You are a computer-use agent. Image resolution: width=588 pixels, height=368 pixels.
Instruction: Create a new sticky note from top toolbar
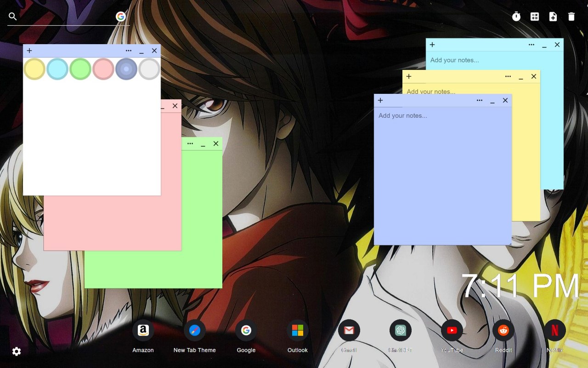(553, 17)
